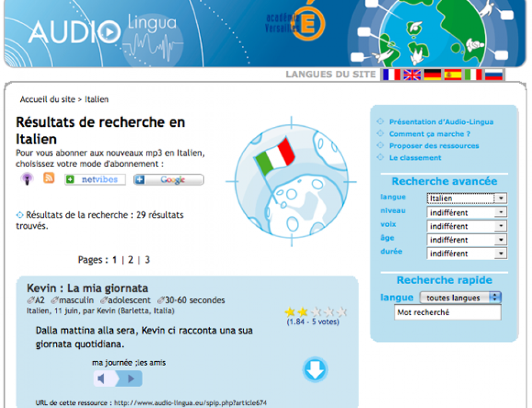The height and width of the screenshot is (408, 532).
Task: Click the orange RSS feed icon
Action: click(x=49, y=178)
